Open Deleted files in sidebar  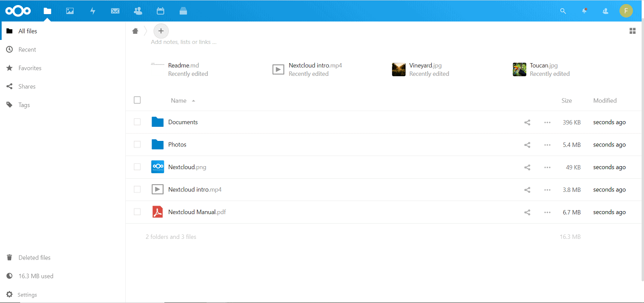click(63, 258)
